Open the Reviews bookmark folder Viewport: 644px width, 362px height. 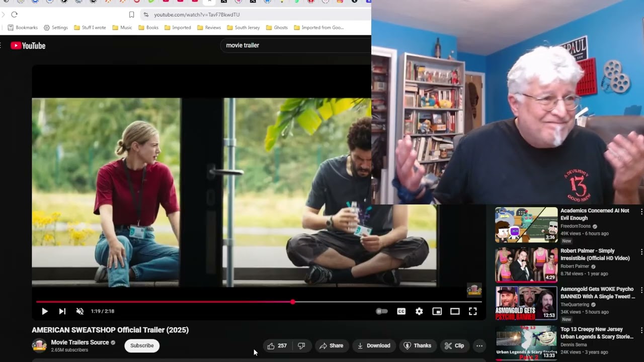(209, 28)
